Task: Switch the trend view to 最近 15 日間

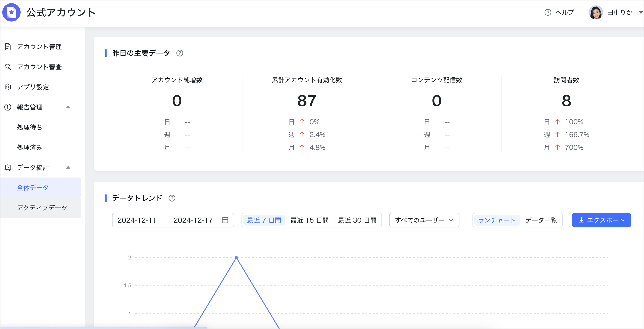Action: 310,220
